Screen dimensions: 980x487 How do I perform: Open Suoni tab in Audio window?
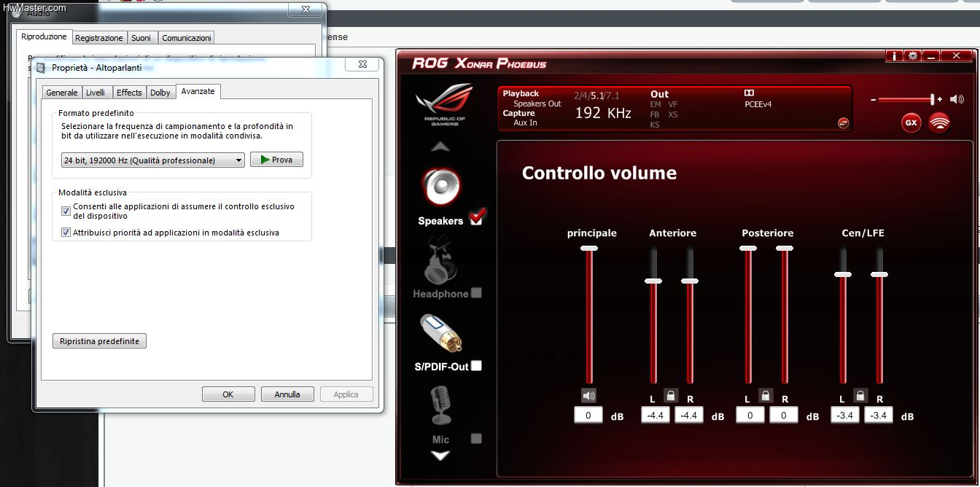(x=141, y=38)
